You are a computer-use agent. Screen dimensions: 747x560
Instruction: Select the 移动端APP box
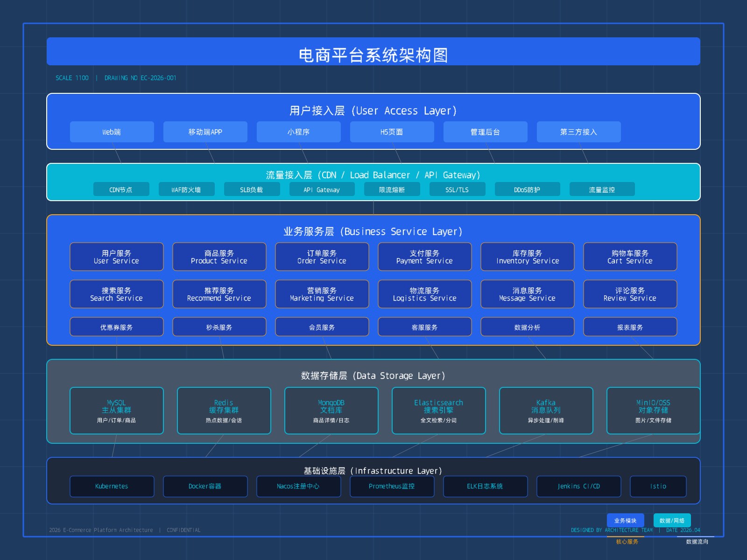(x=205, y=132)
